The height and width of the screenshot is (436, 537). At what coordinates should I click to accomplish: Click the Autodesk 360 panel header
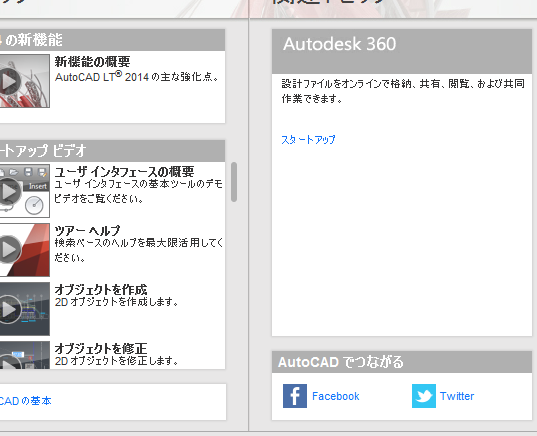point(402,51)
